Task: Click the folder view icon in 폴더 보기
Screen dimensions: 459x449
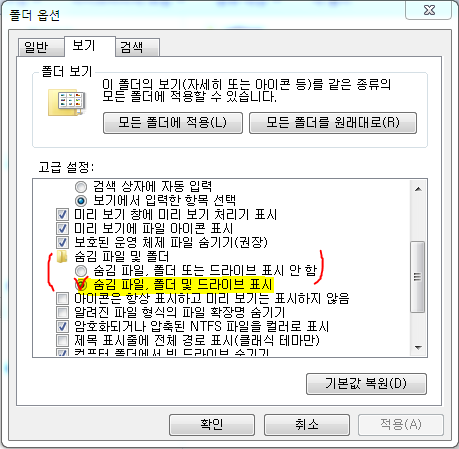Action: pyautogui.click(x=67, y=102)
